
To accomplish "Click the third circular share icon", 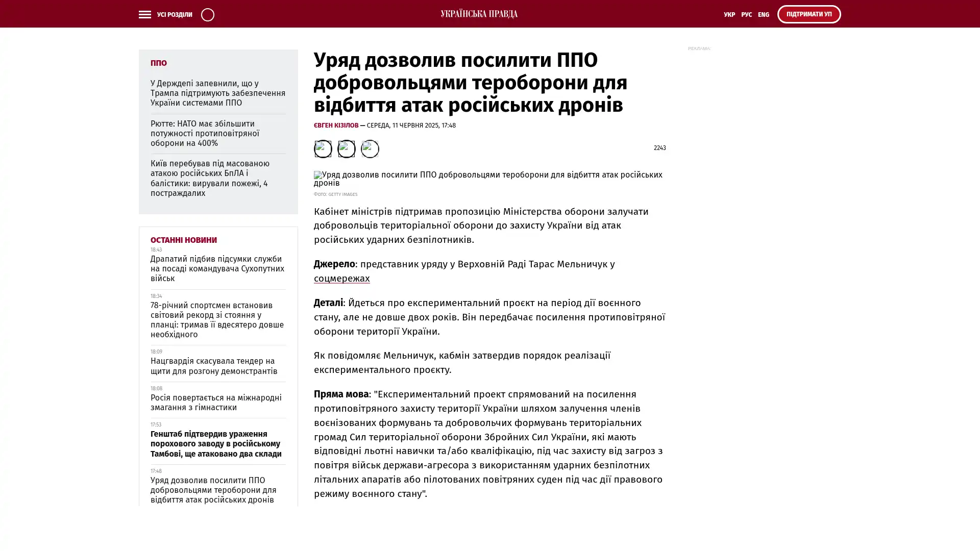I will coord(370,148).
